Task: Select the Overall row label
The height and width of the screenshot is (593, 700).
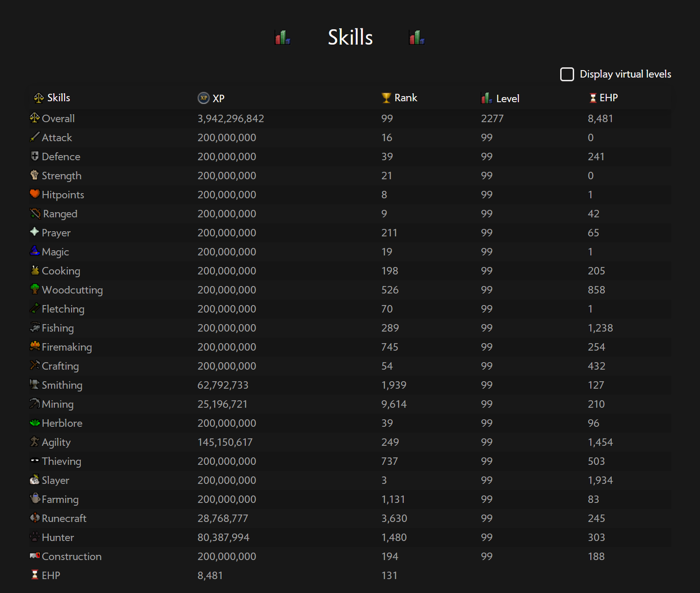Action: (x=58, y=118)
